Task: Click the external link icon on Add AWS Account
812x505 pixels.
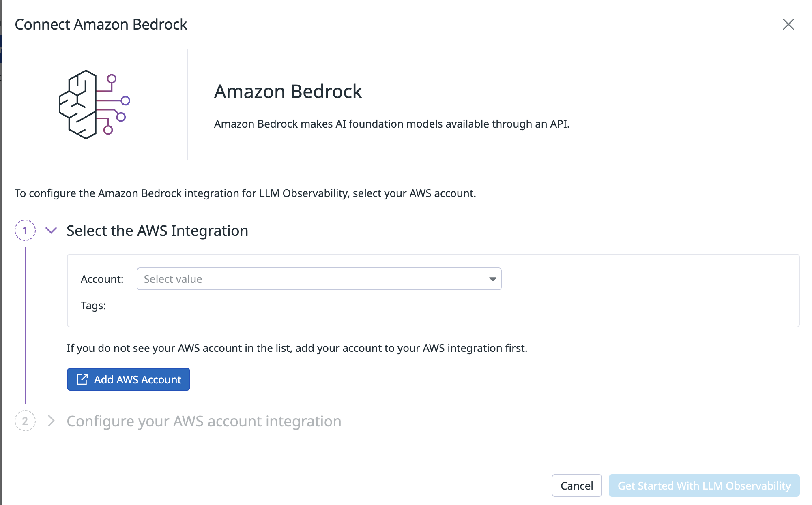Action: [82, 379]
